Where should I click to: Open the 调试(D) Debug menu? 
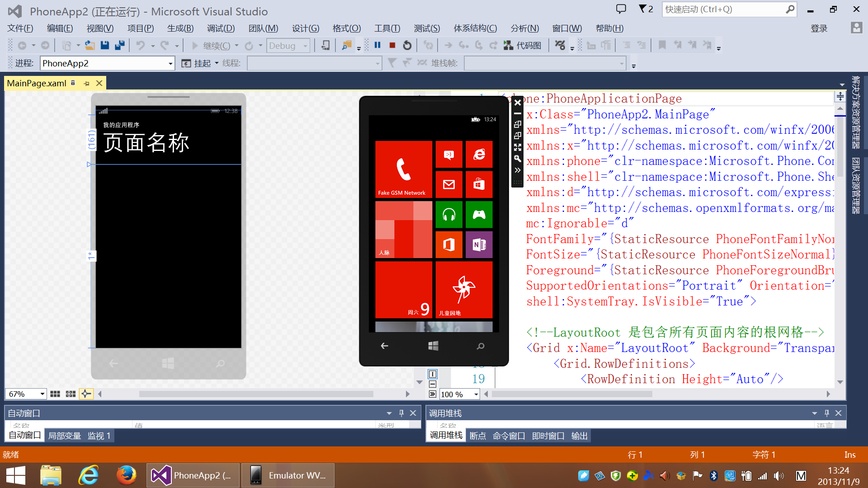pyautogui.click(x=221, y=28)
